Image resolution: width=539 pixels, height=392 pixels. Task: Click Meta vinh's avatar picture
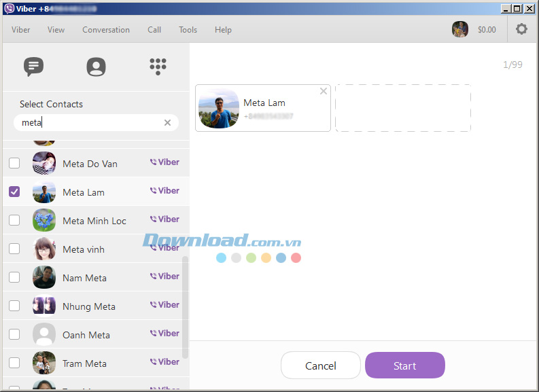click(x=44, y=249)
